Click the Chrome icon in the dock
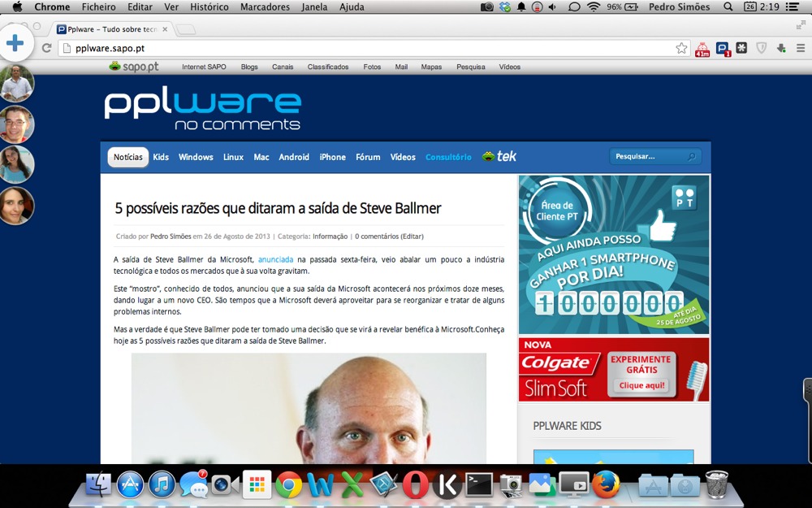 pyautogui.click(x=288, y=485)
